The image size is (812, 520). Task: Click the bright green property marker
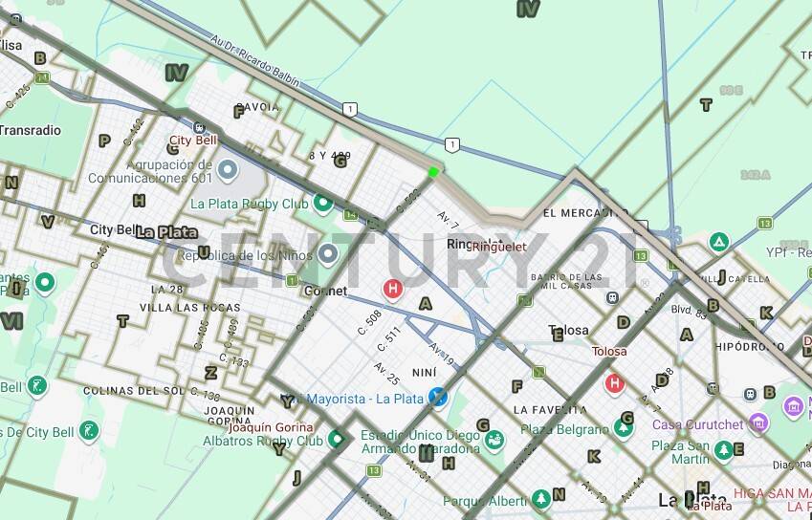(433, 172)
